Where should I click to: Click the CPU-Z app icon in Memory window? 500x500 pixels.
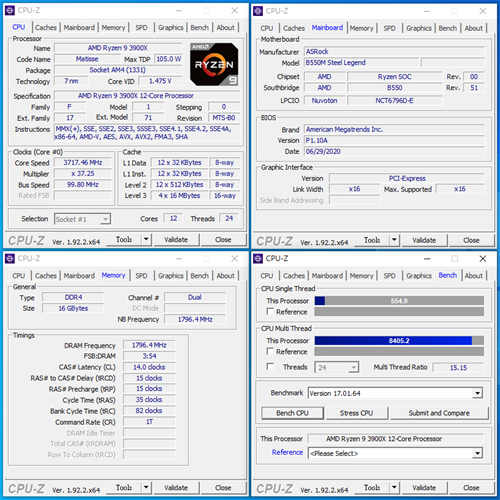10,259
